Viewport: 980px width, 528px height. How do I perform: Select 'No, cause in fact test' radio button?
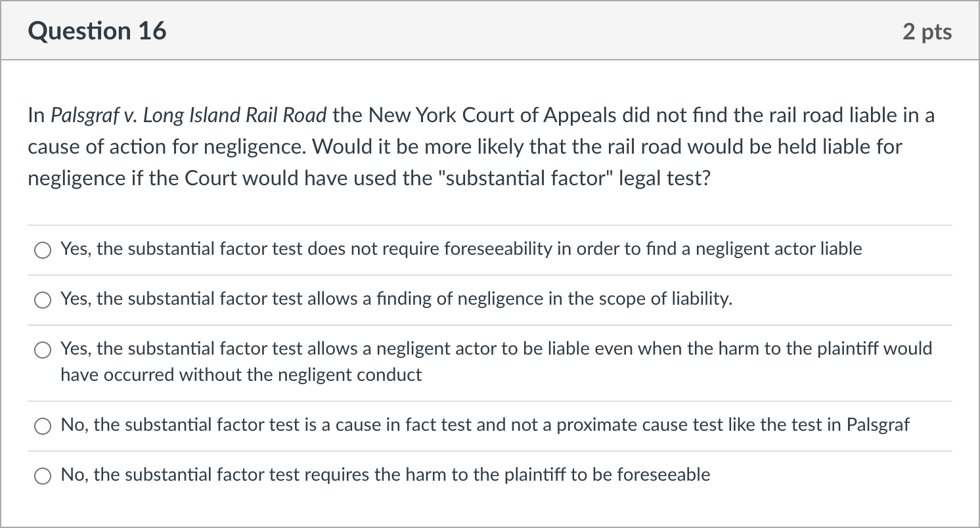pos(43,426)
